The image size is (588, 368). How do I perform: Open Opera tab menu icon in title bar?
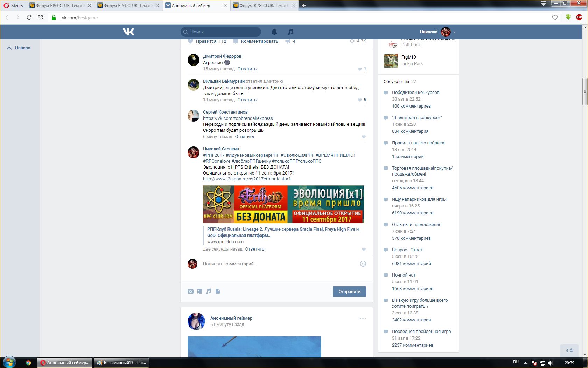point(543,4)
